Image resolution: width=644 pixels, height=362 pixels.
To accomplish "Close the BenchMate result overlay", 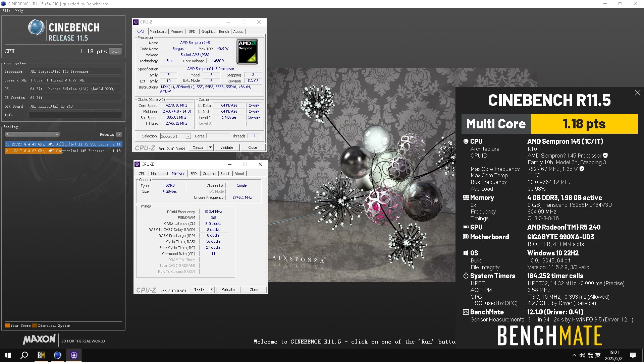I will (x=638, y=93).
